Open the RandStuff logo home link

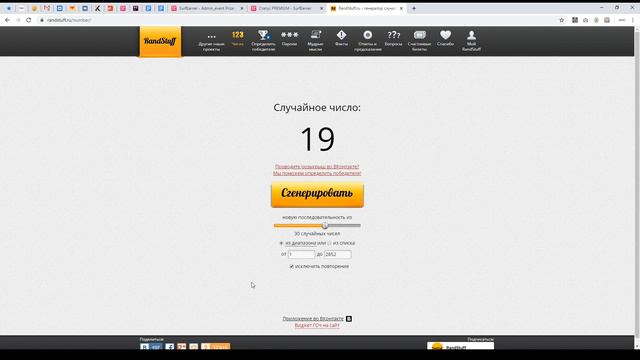click(160, 42)
